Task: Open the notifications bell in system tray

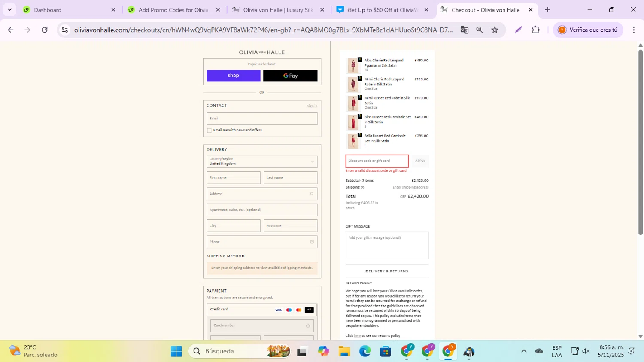Action: click(631, 351)
